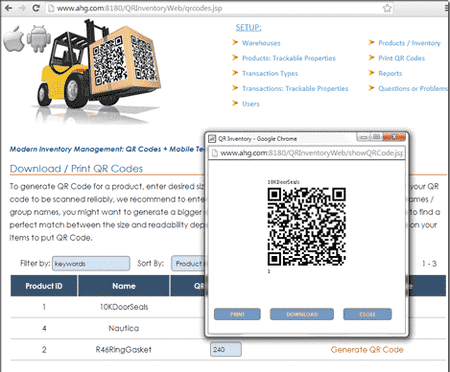Image resolution: width=450 pixels, height=372 pixels.
Task: Click the browser back arrow
Action: click(x=8, y=8)
